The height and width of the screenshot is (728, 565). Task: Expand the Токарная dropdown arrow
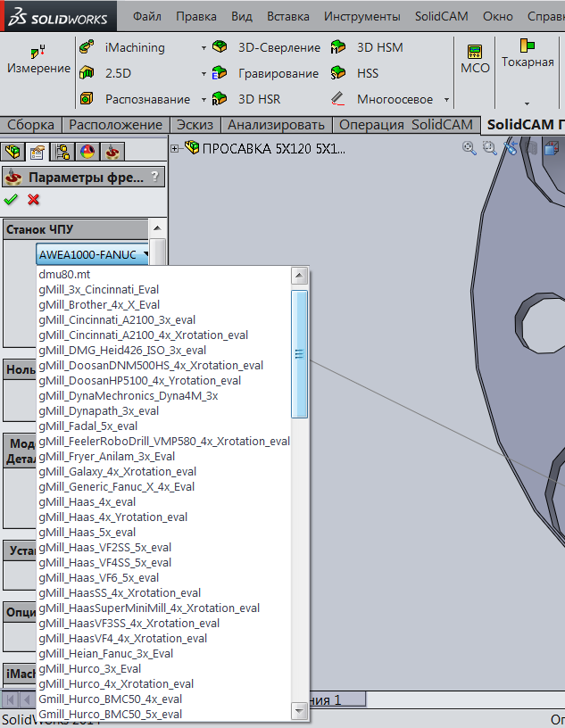coord(527,103)
